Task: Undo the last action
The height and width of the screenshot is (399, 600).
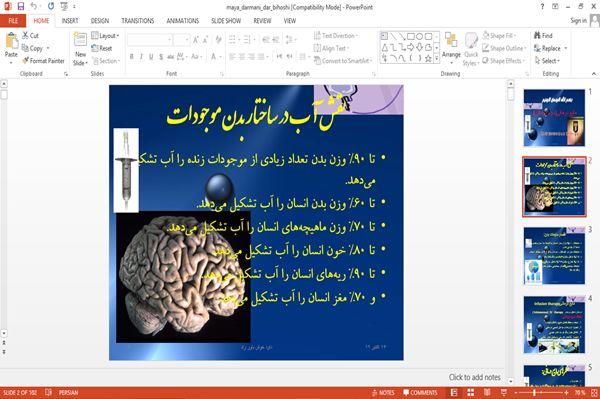Action: [34, 6]
